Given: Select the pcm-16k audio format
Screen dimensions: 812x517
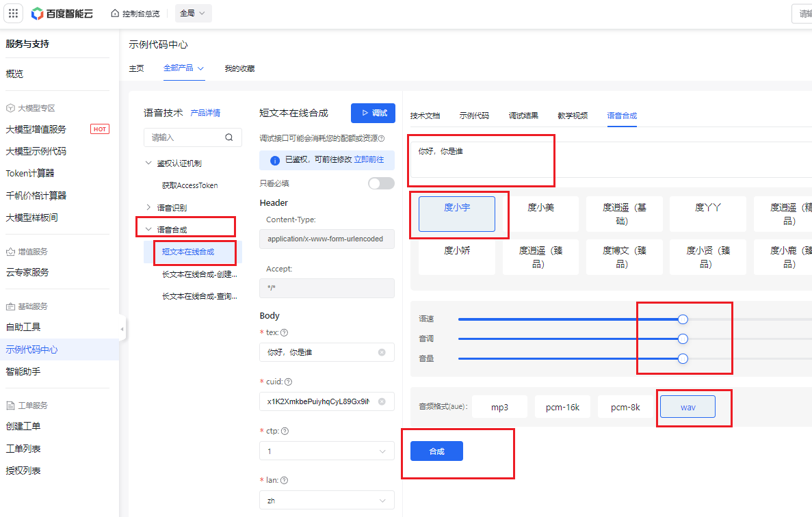Looking at the screenshot, I should pos(562,407).
